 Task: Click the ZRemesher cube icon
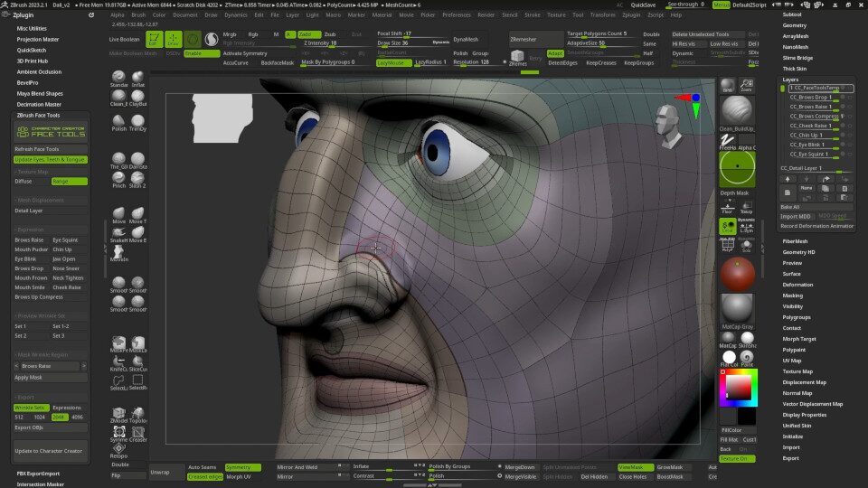tap(517, 57)
